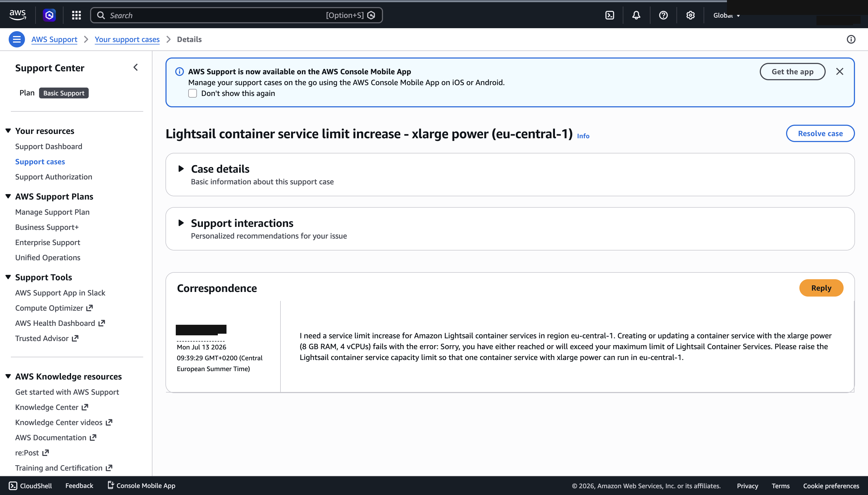Open Unified Operations in the sidebar
This screenshot has width=868, height=495.
[x=48, y=258]
